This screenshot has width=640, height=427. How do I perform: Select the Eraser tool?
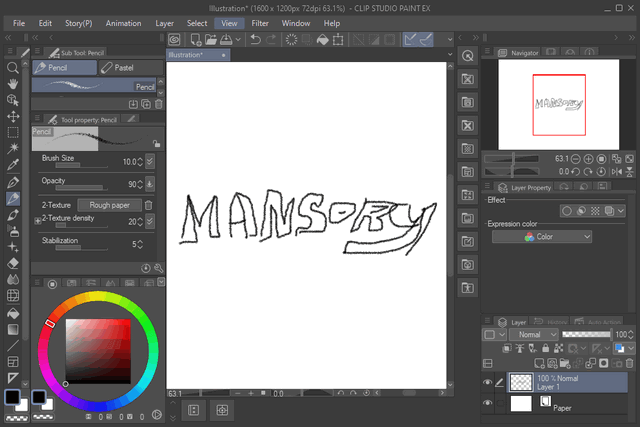(13, 263)
